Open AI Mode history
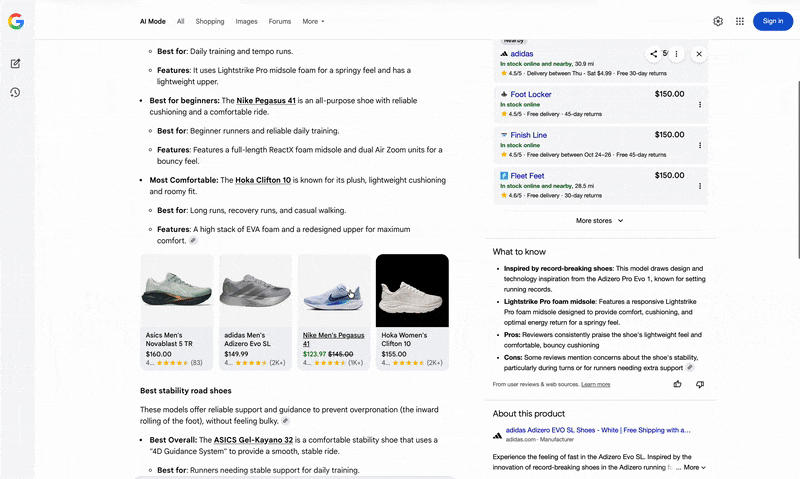Image resolution: width=800 pixels, height=479 pixels. 16,92
